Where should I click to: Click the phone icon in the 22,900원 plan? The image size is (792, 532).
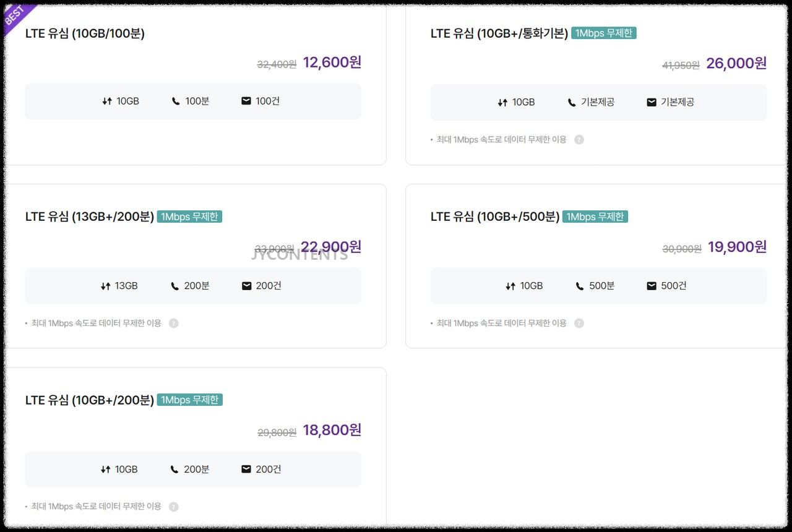click(x=174, y=286)
